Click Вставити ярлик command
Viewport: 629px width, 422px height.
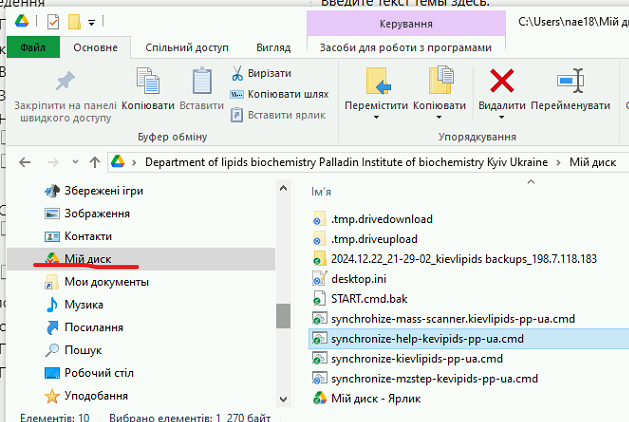[x=278, y=115]
